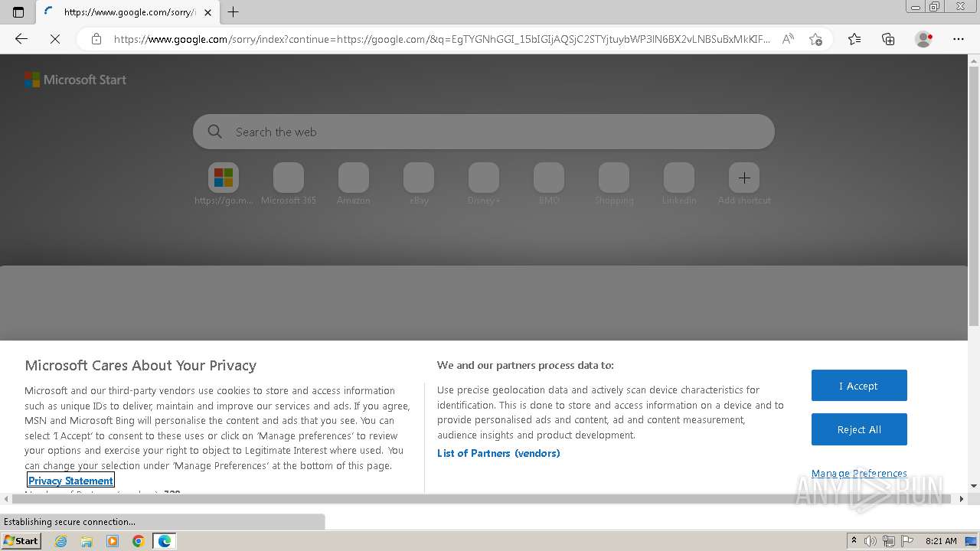Screen dimensions: 980x551
Task: Stop loading the page
Action: [54, 39]
